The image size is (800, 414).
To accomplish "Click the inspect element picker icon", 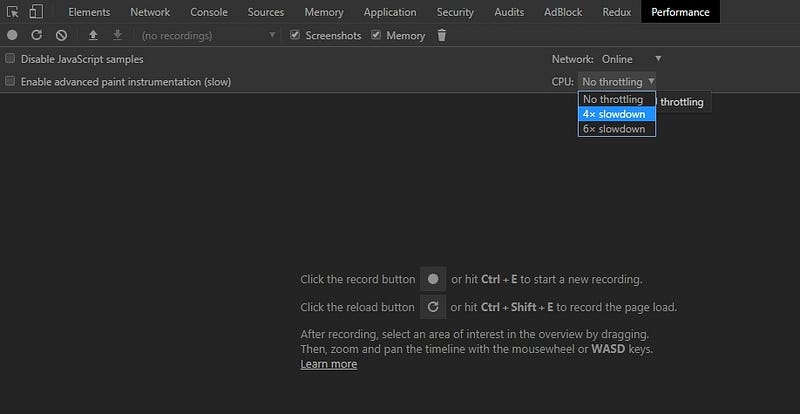I will (13, 12).
